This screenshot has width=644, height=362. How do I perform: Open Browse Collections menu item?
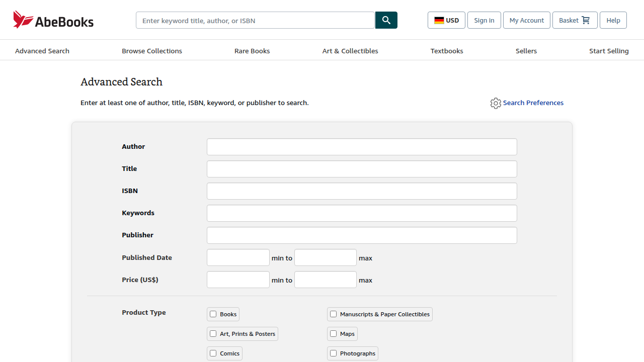tap(152, 51)
